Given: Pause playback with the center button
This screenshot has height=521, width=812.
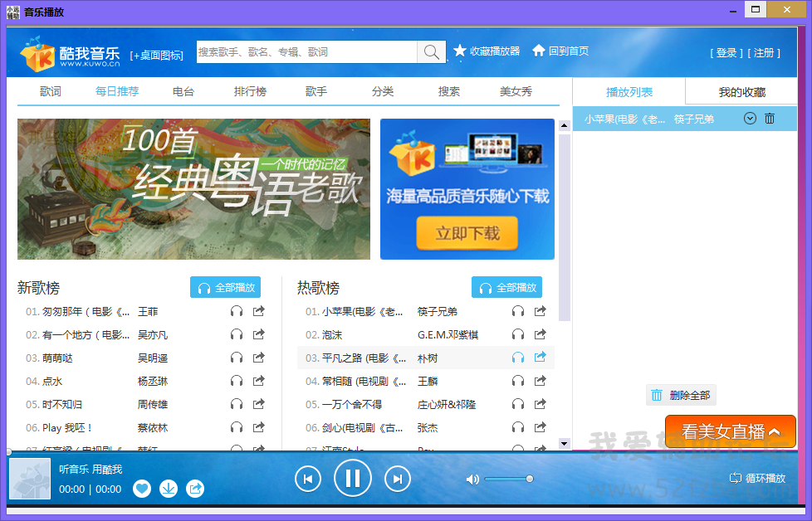Looking at the screenshot, I should coord(353,478).
